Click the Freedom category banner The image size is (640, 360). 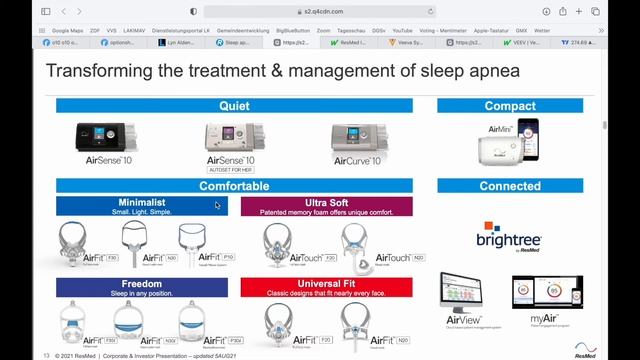click(x=142, y=287)
